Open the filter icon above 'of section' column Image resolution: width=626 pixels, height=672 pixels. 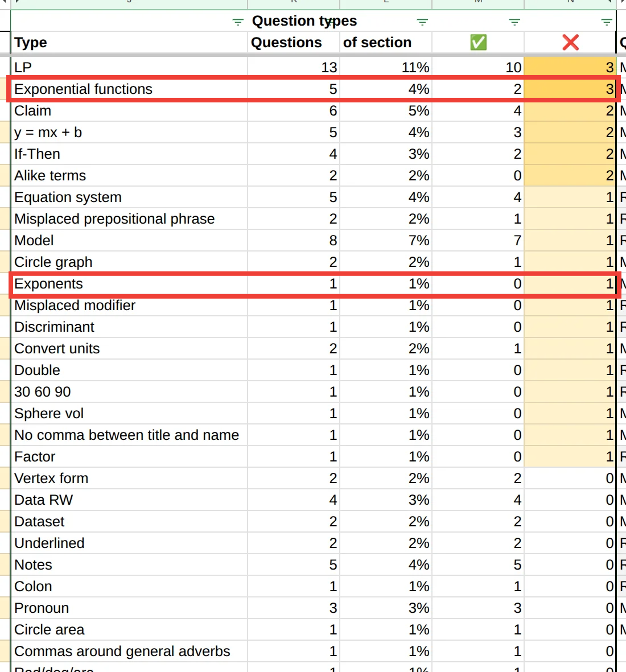pyautogui.click(x=422, y=22)
